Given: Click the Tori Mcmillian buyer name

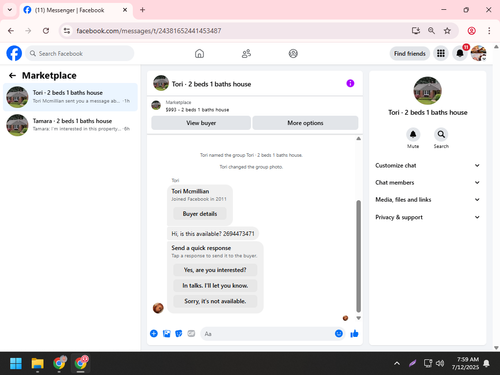Looking at the screenshot, I should click(x=190, y=191).
